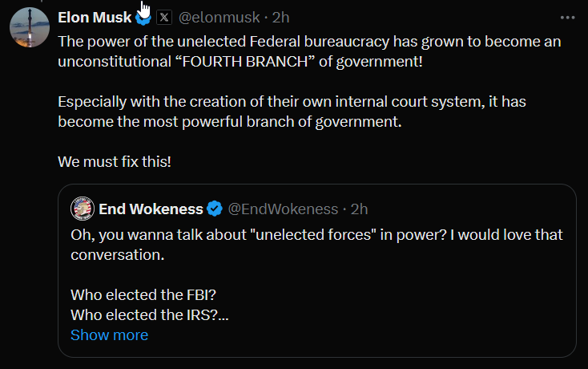Image resolution: width=588 pixels, height=369 pixels.
Task: Click the "Who elected the IRS?" line
Action: 147,314
